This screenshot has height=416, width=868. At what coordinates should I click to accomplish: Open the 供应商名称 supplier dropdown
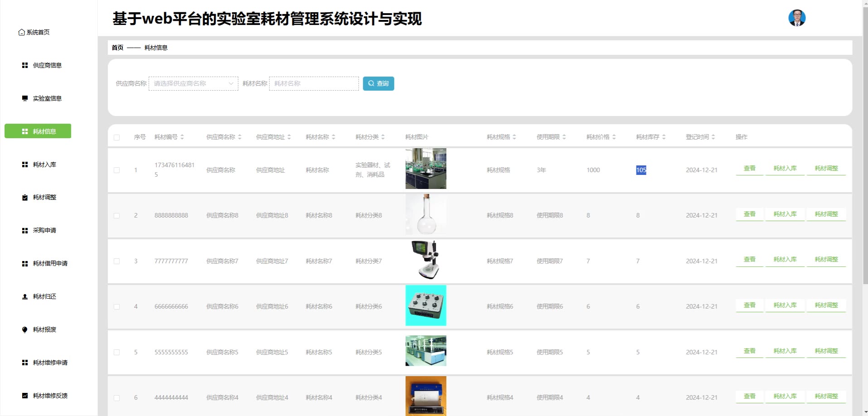tap(193, 83)
